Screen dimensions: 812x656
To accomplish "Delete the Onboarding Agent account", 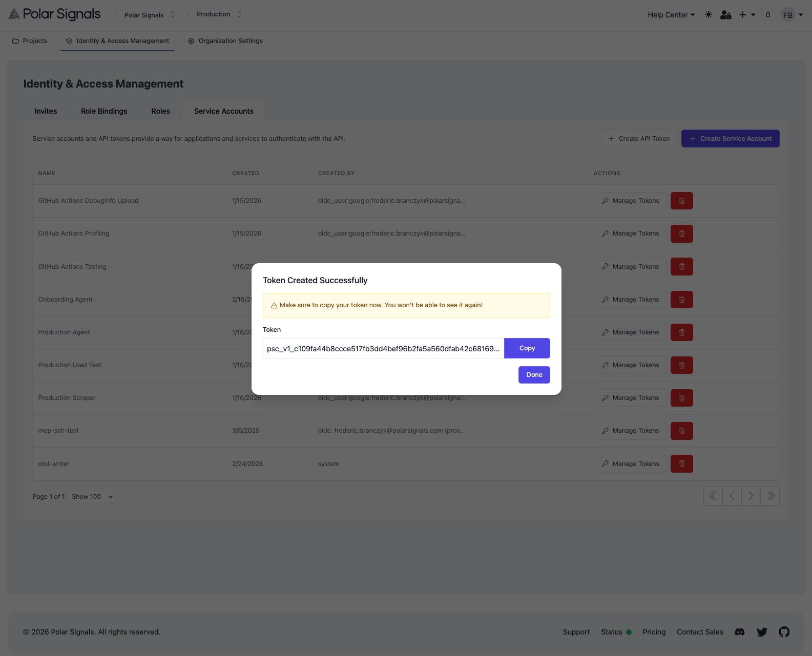I will 681,300.
